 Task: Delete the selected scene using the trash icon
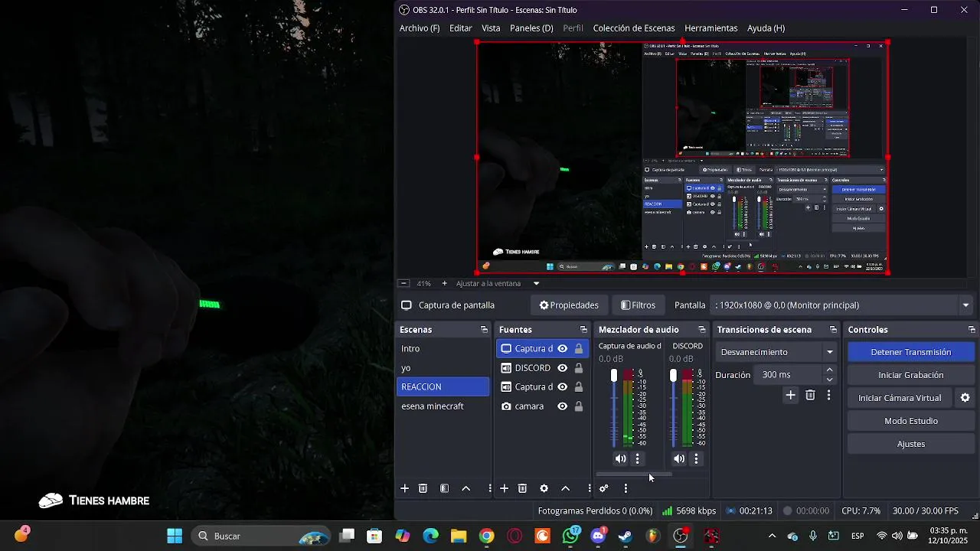(x=423, y=488)
